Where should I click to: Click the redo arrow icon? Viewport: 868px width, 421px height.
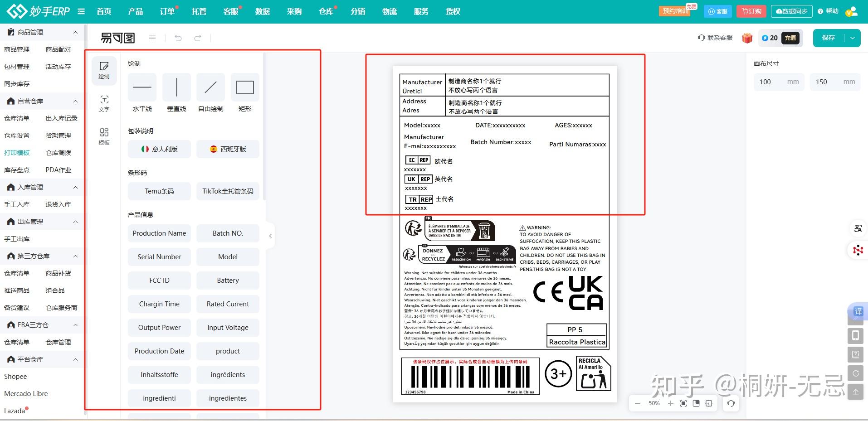198,38
